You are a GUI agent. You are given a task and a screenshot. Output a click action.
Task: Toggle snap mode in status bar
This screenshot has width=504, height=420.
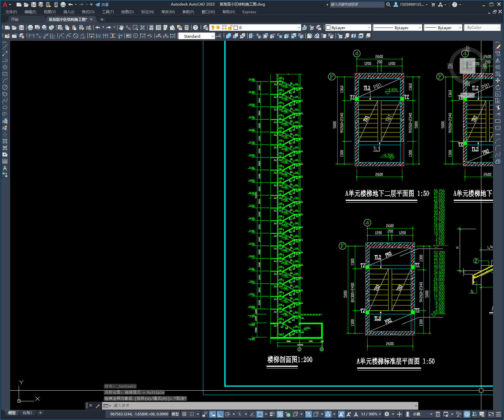point(192,414)
